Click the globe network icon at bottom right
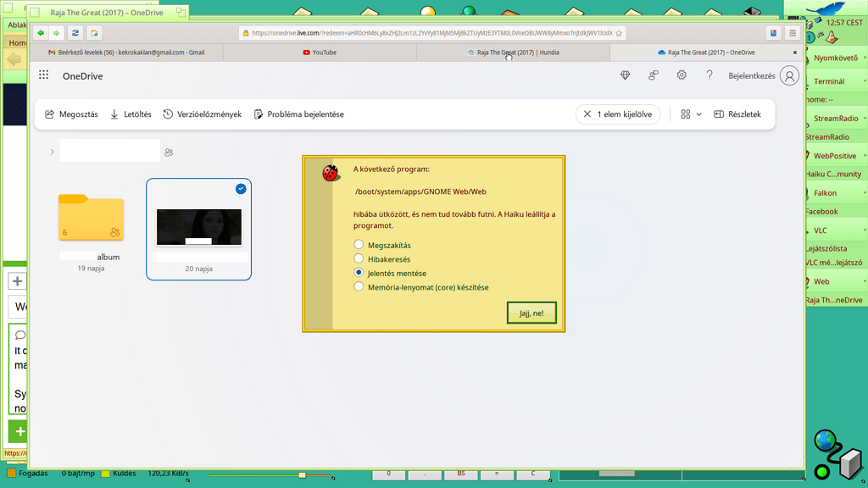 (825, 441)
